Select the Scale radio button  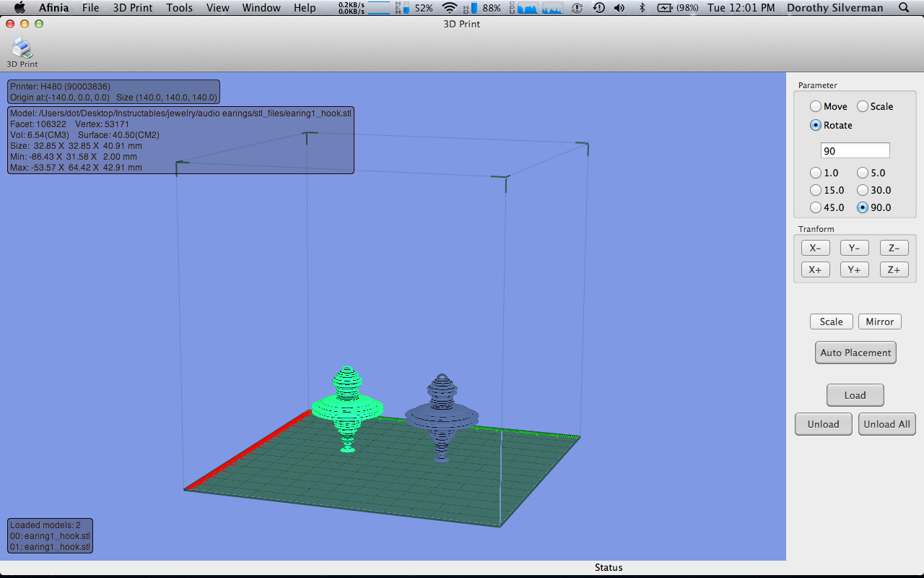[x=863, y=106]
